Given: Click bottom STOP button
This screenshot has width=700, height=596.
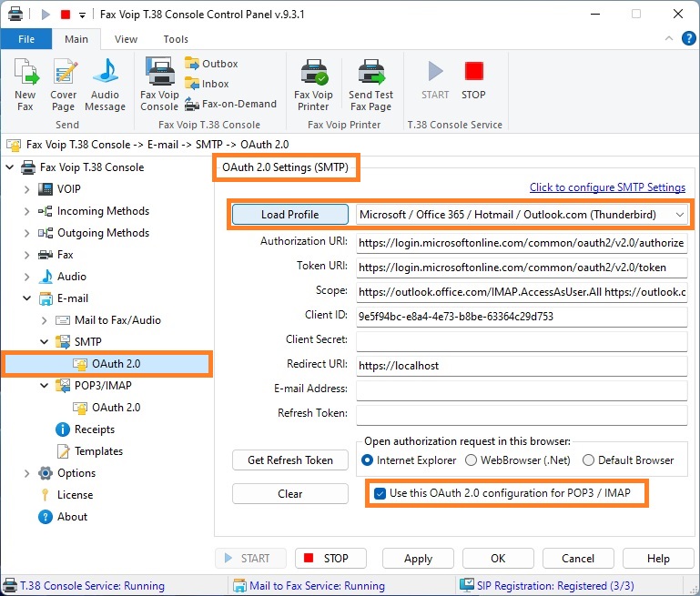Looking at the screenshot, I should (x=330, y=559).
